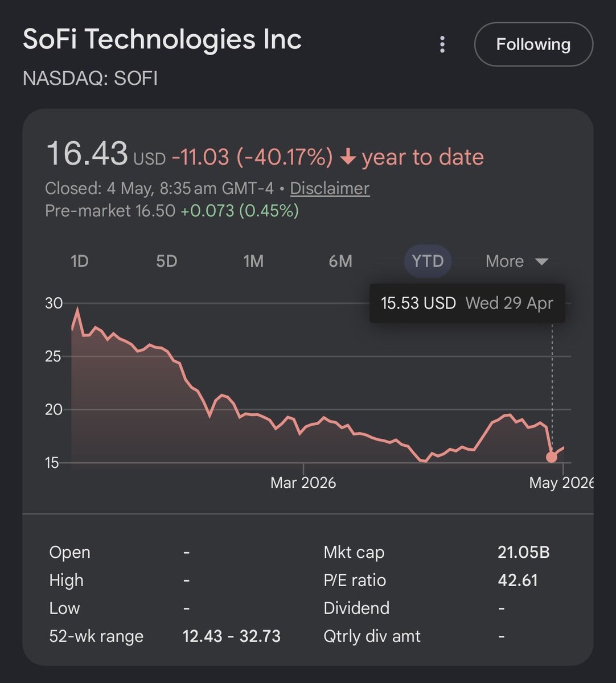Click the Closed: 4 May timestamp text

pyautogui.click(x=159, y=188)
